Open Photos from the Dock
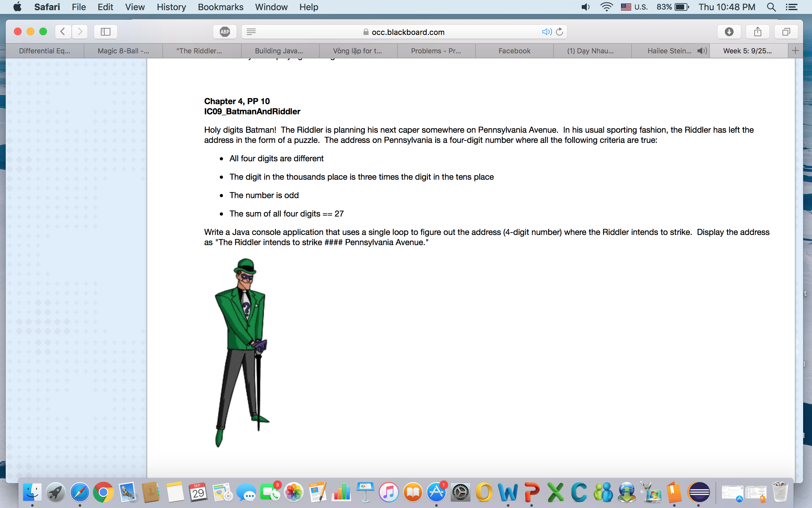Viewport: 812px width, 508px height. point(294,492)
